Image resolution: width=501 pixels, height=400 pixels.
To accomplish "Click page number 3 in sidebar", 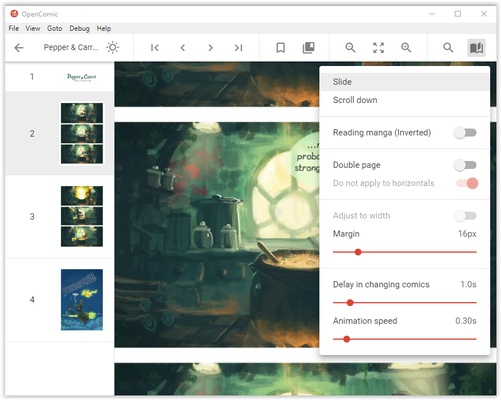I will 32,217.
